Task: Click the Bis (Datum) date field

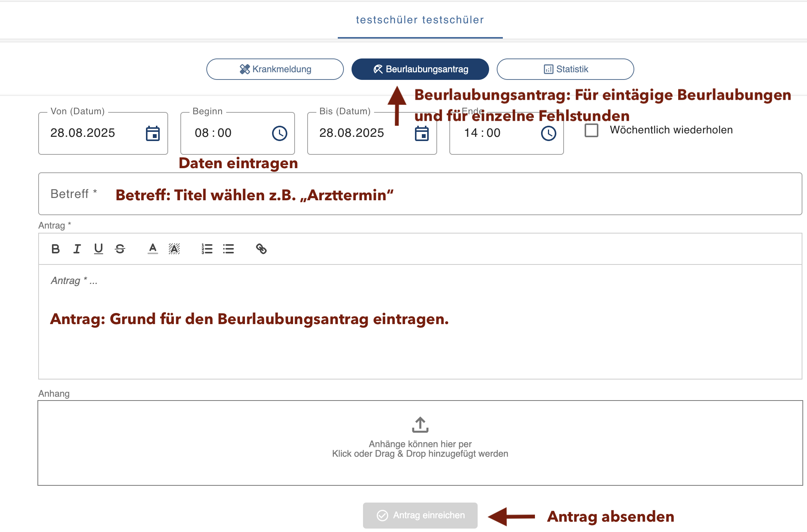Action: pyautogui.click(x=372, y=133)
